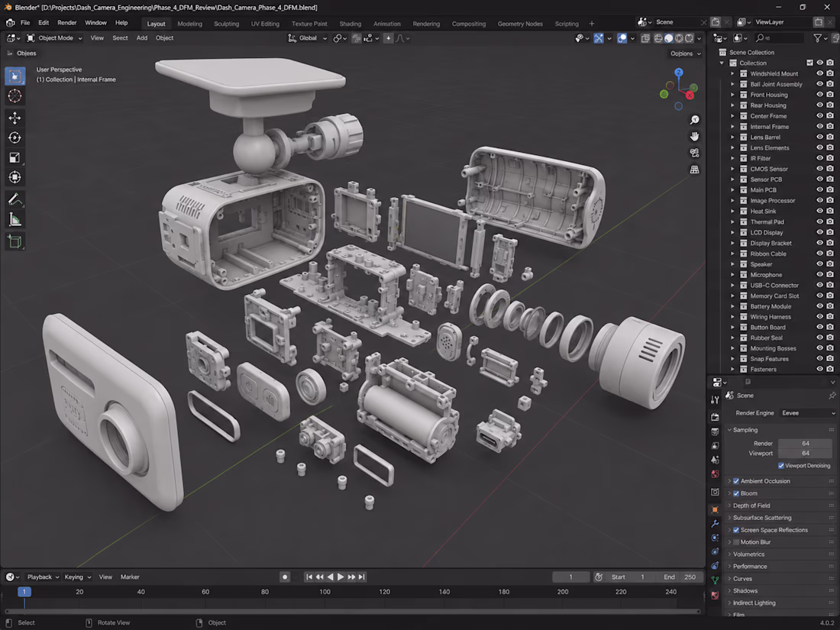Select the Measure tool

[15, 219]
